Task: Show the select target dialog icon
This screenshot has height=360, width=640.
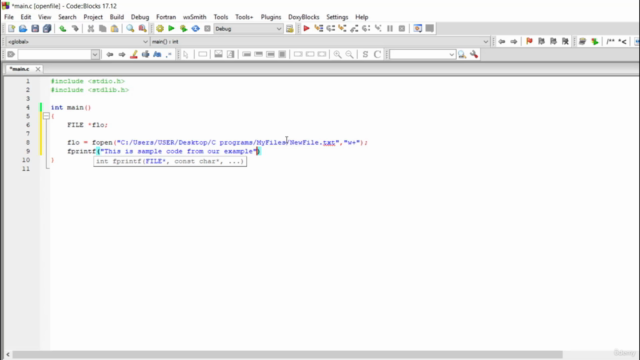Action: pos(289,29)
